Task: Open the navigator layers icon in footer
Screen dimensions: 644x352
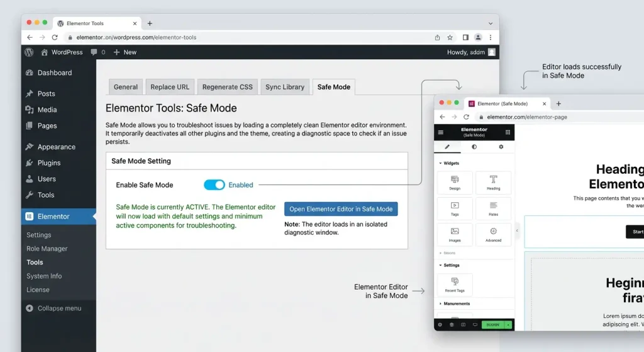Action: pos(452,325)
